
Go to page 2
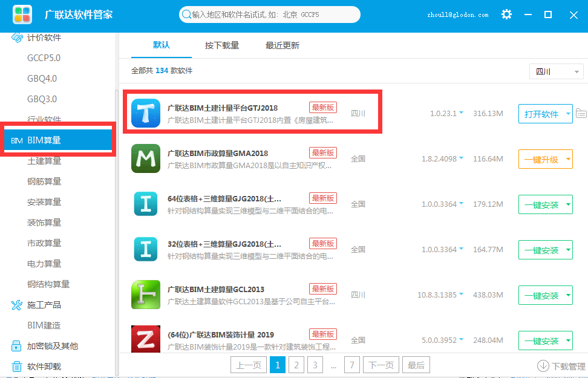pos(296,365)
